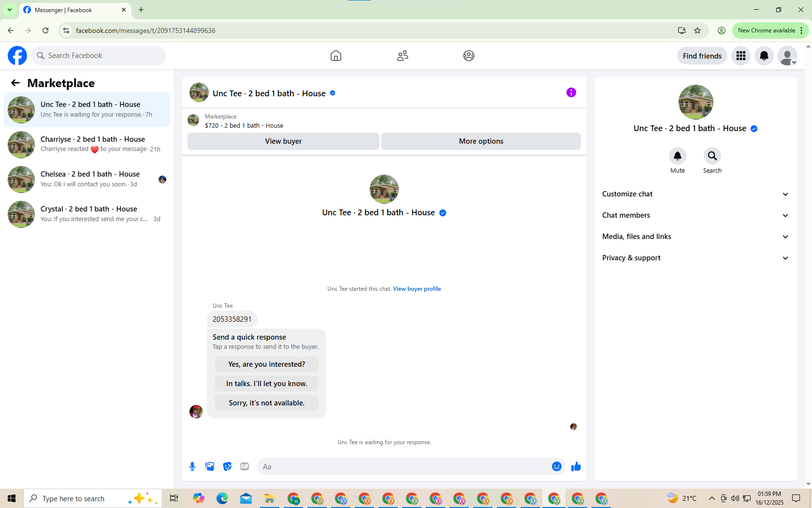
Task: Reload the page in Chrome
Action: 45,30
